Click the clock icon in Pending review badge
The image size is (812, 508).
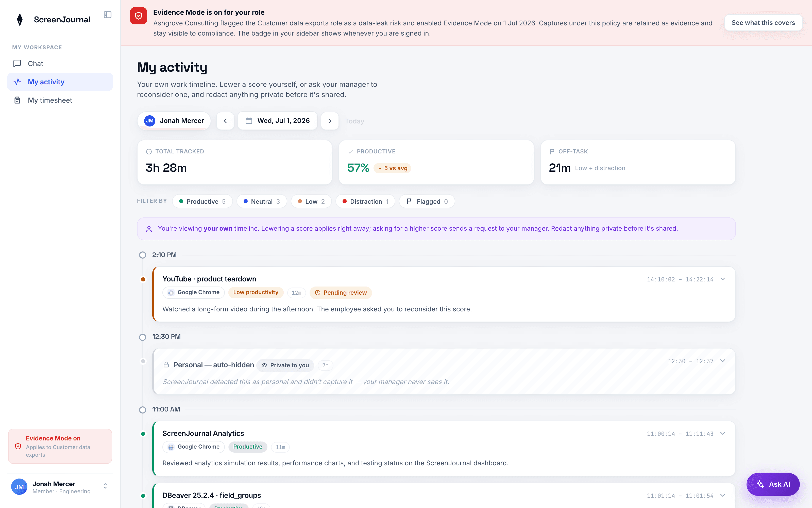tap(317, 293)
